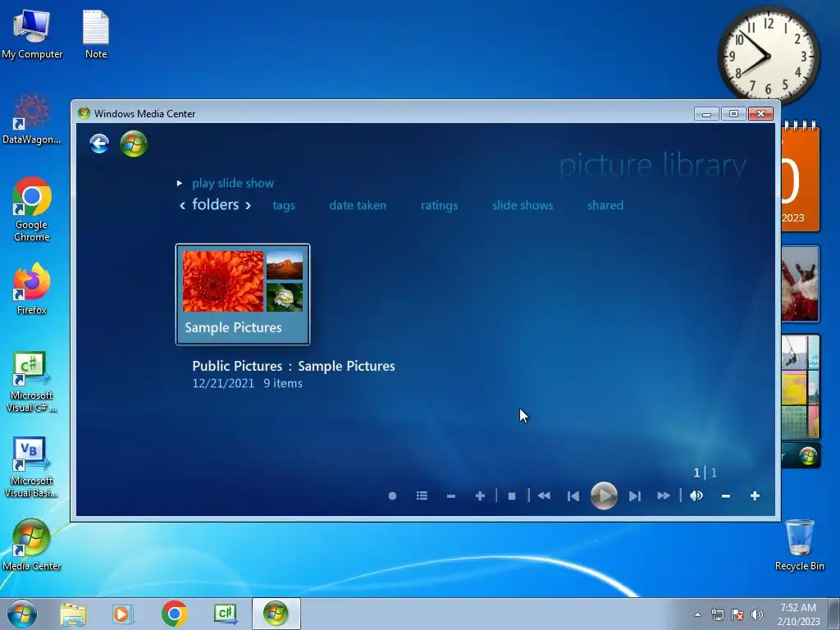Screen dimensions: 840x630
Task: Click the 9 items text
Action: click(283, 383)
